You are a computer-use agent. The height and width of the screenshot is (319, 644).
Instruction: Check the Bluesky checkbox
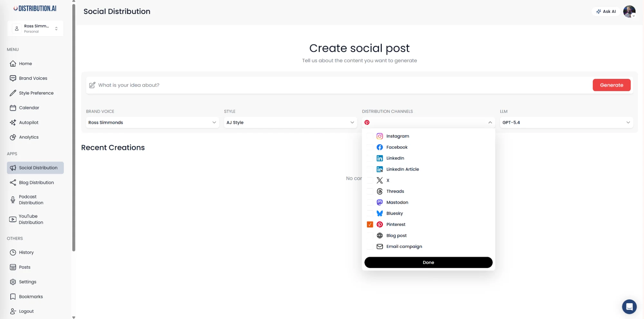tap(370, 213)
